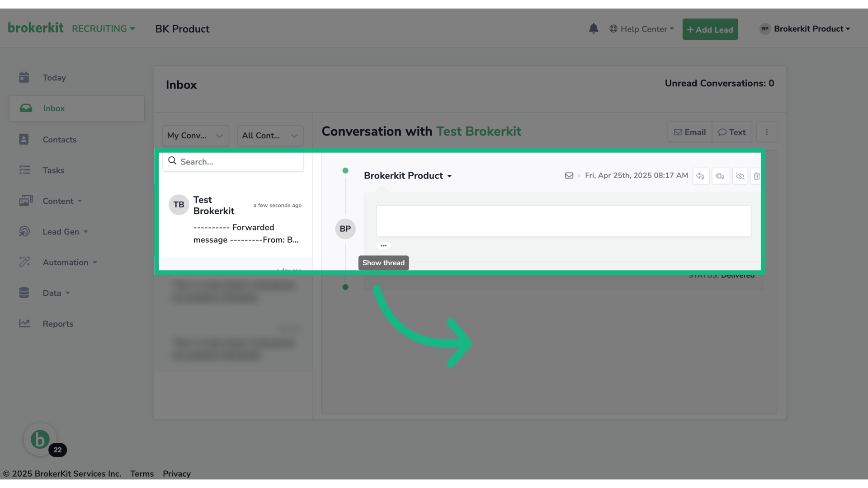The image size is (868, 488).
Task: Click the email envelope indicator icon
Action: coord(569,176)
